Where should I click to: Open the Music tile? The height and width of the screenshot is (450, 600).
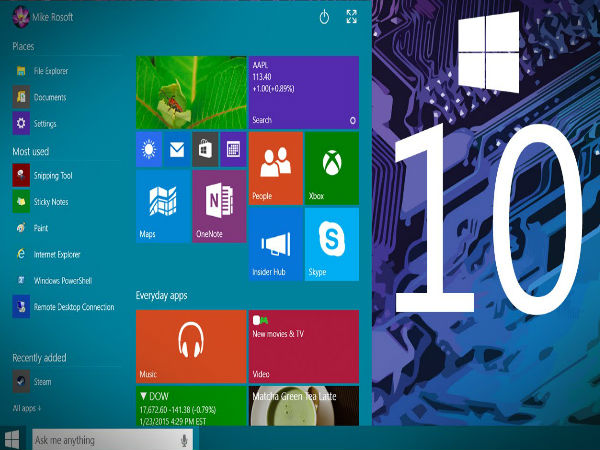(x=190, y=345)
